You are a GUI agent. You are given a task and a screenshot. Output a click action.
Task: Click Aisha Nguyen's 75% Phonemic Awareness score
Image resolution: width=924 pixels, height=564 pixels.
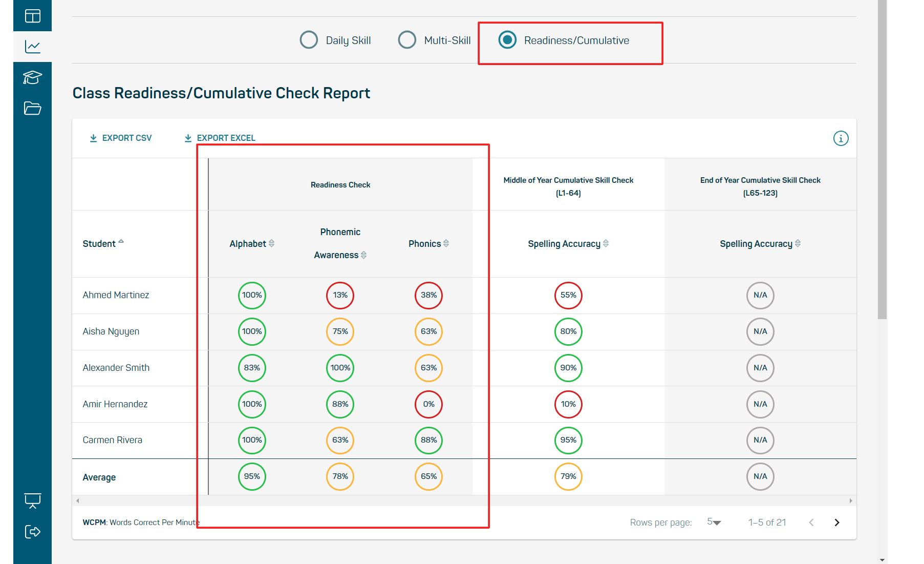pos(340,331)
